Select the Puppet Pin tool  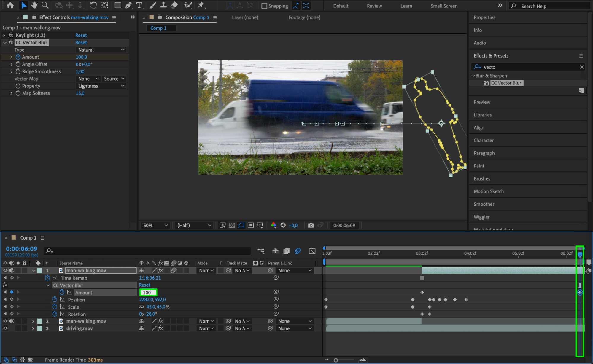tap(201, 5)
